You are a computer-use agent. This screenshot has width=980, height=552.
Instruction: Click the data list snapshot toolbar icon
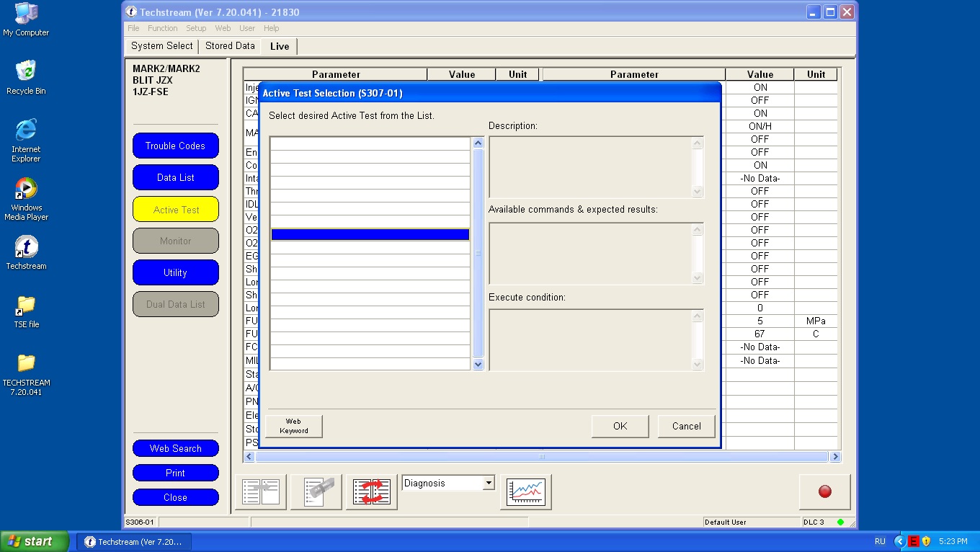tap(316, 491)
